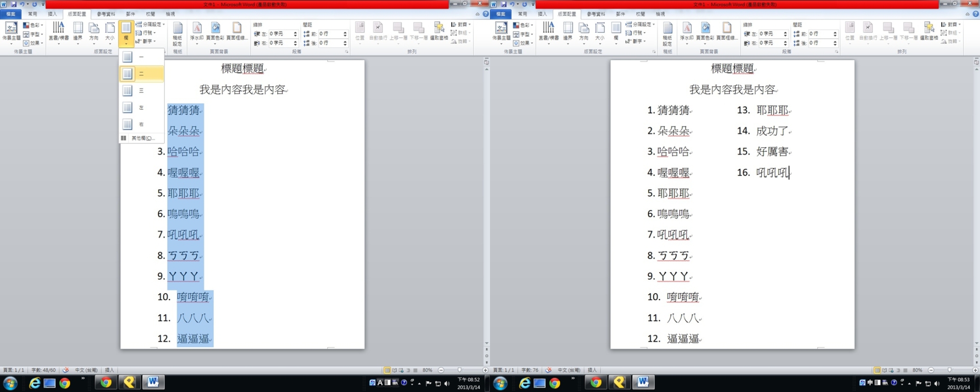980x392 pixels.
Task: Open the 行號 line numbers dropdown in the left window
Action: pos(146,33)
